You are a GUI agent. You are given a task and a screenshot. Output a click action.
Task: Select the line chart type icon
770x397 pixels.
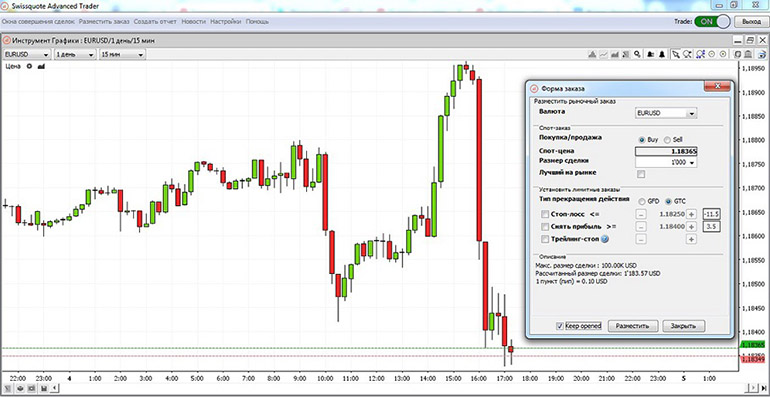coord(604,54)
